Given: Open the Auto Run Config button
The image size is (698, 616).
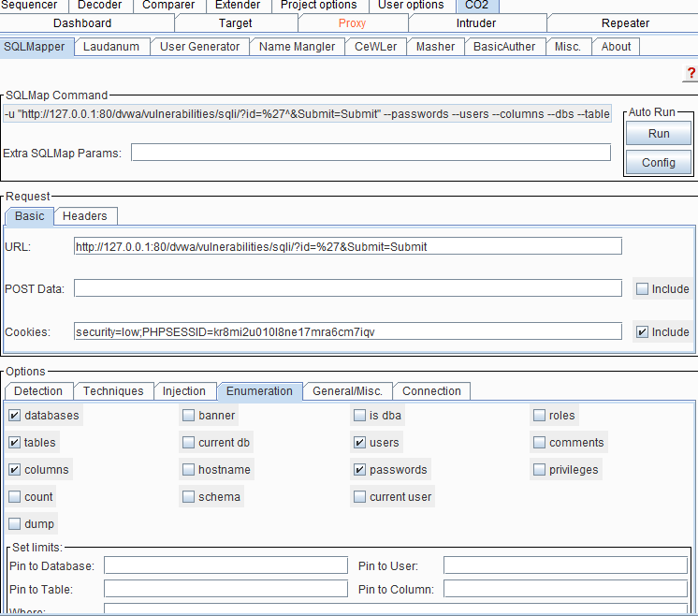Looking at the screenshot, I should tap(659, 163).
